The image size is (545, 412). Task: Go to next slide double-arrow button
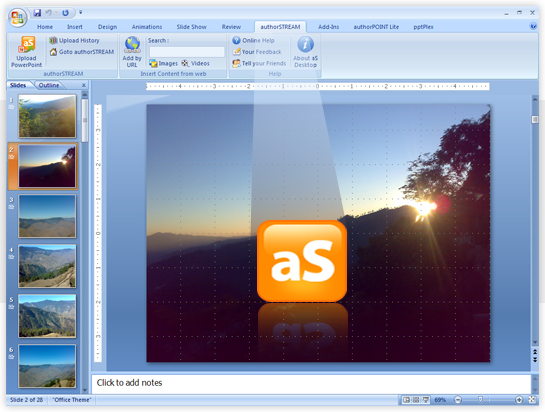coord(535,360)
